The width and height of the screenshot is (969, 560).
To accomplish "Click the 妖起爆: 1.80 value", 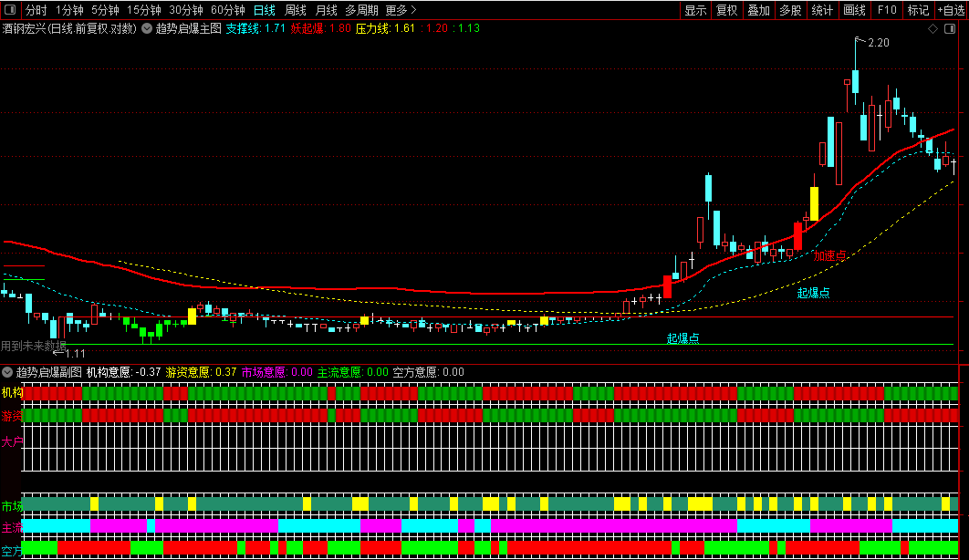I will [x=321, y=28].
